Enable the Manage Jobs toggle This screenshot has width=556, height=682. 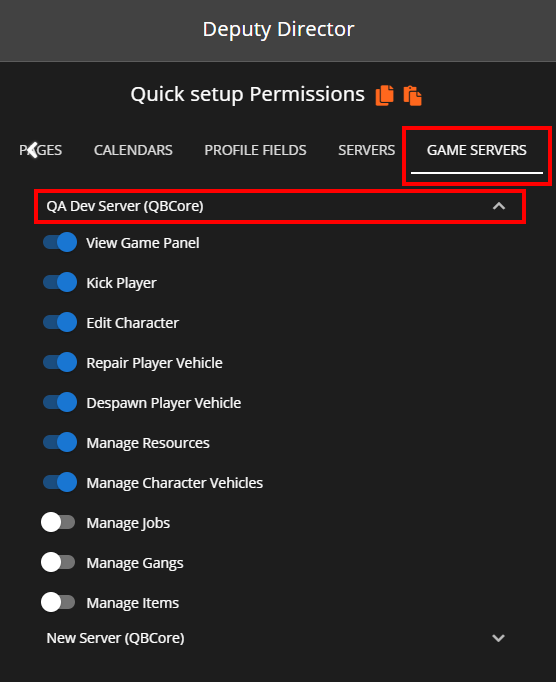tap(58, 522)
